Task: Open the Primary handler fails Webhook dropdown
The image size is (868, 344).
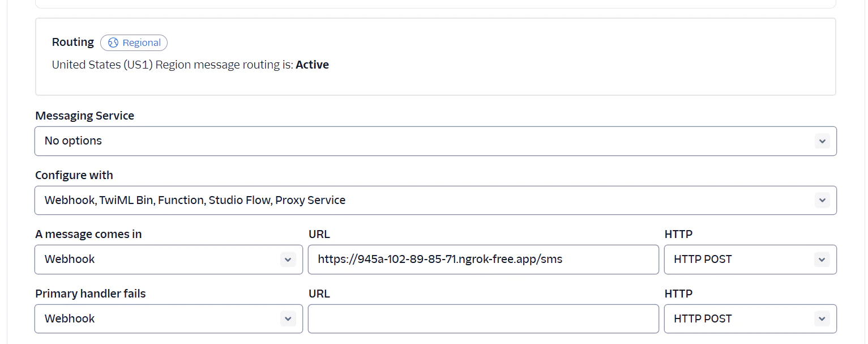Action: [168, 318]
